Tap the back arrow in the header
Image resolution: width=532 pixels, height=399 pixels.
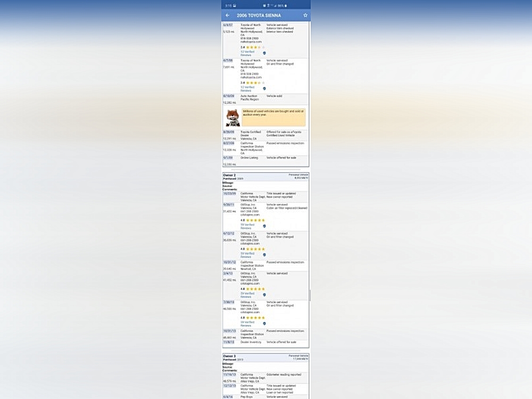point(228,15)
